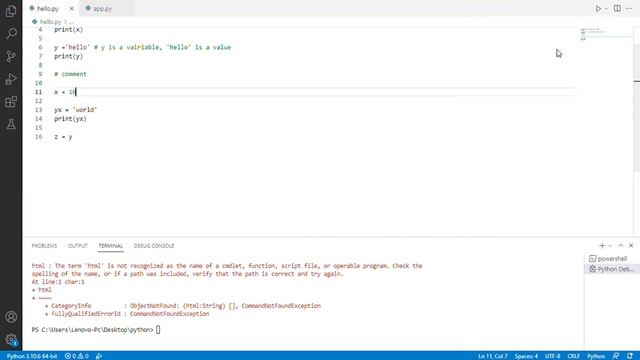Click the terminal prompt input area
The width and height of the screenshot is (640, 360).
158,330
